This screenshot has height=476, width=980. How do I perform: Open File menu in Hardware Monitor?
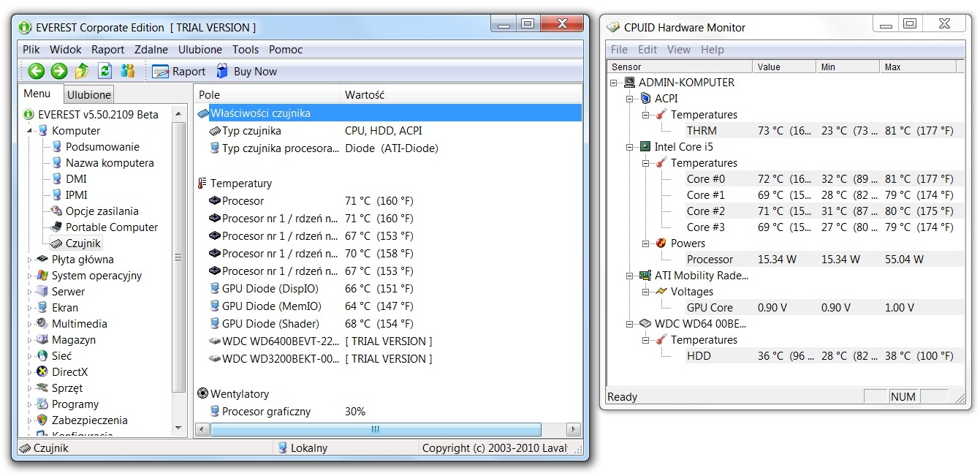(x=619, y=50)
